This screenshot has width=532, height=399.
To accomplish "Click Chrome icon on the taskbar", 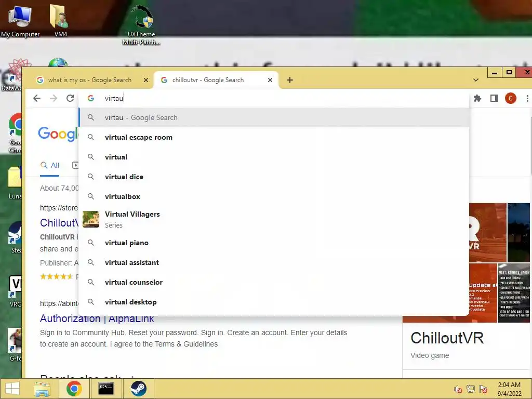I will click(74, 389).
